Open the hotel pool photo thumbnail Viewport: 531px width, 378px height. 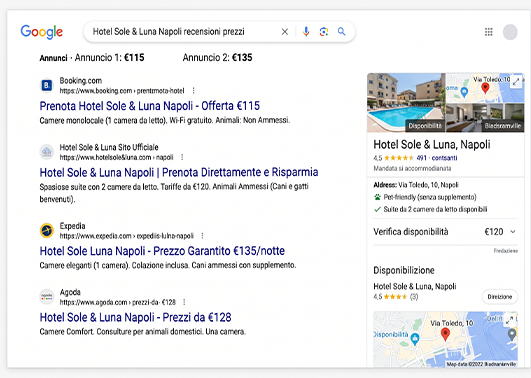pos(406,102)
